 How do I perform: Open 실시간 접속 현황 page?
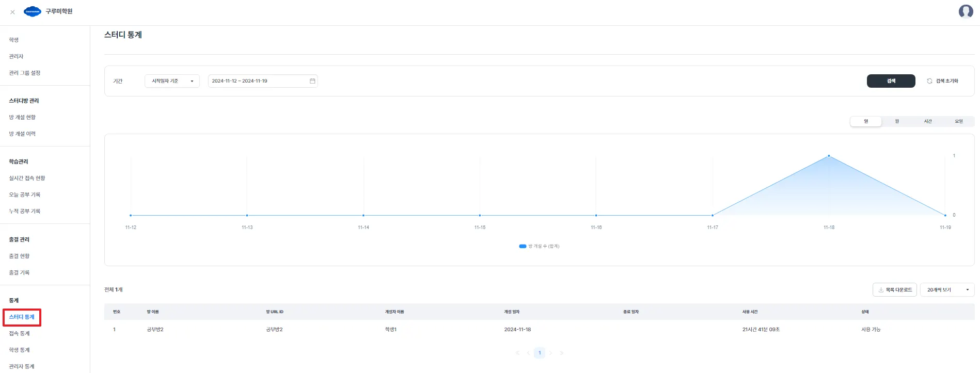pos(27,178)
